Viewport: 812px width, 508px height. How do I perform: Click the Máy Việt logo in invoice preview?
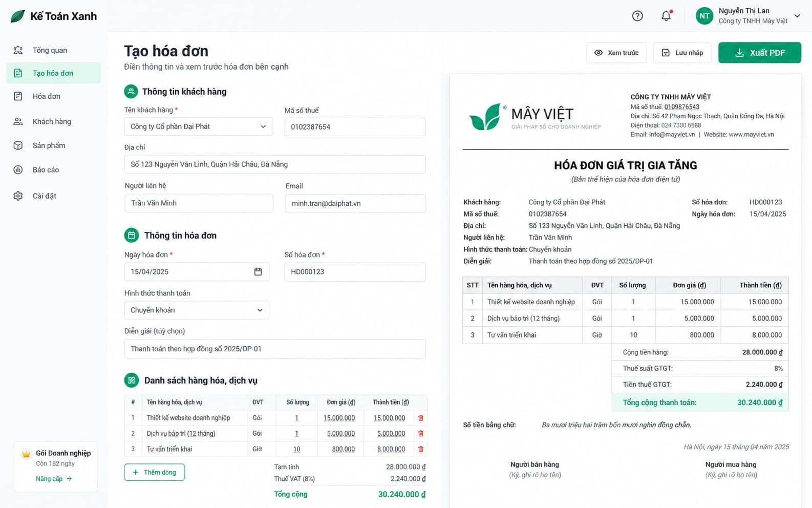click(x=535, y=117)
